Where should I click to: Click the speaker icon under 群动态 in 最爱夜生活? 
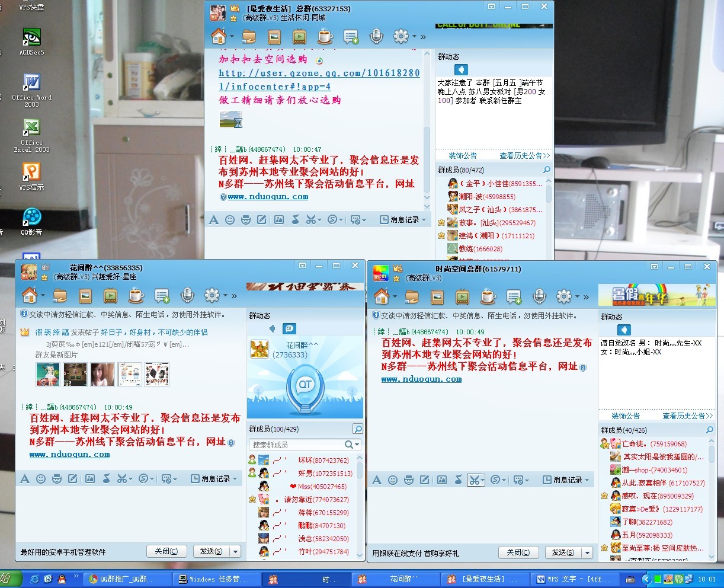click(x=460, y=70)
